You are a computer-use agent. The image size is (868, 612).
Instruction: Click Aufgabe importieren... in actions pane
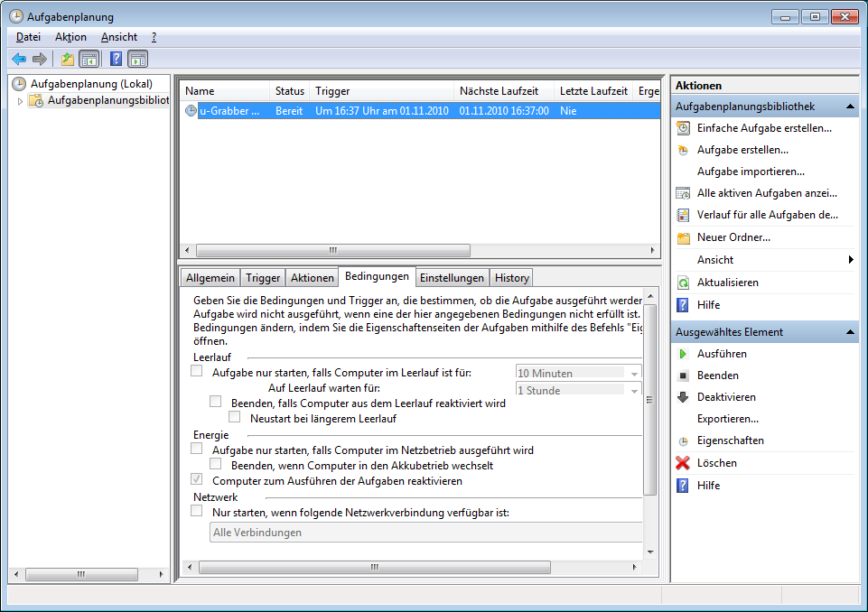click(x=750, y=172)
